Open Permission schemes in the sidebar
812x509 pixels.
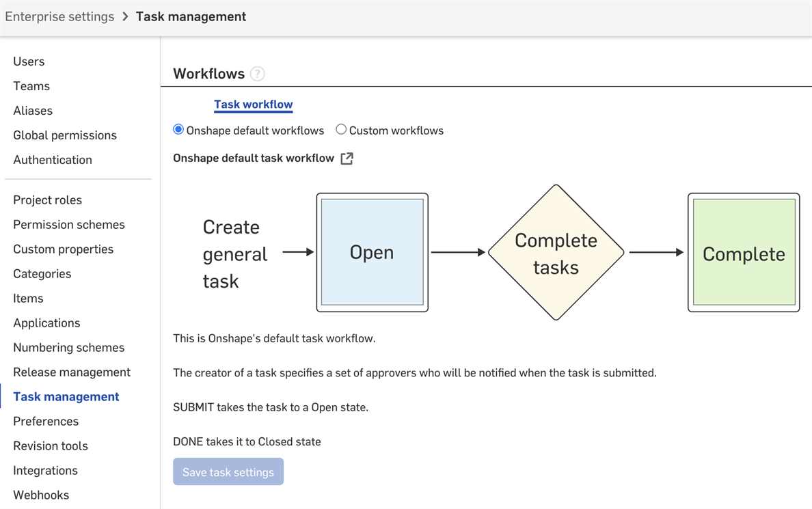coord(70,225)
